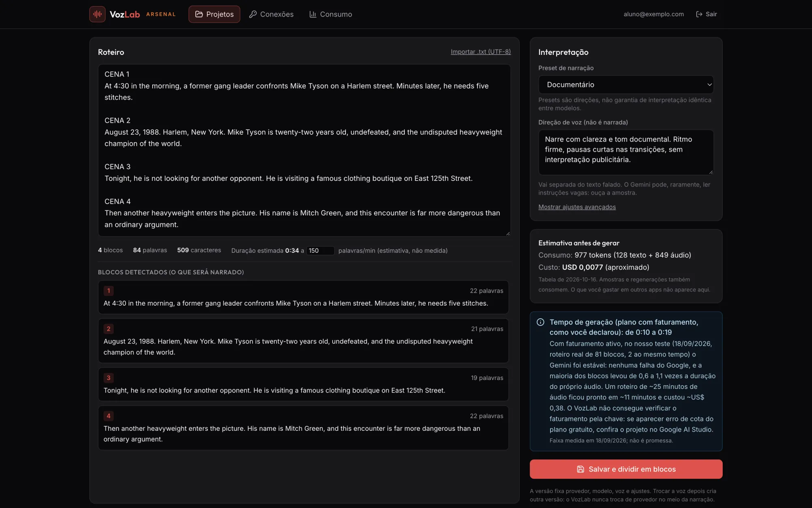The height and width of the screenshot is (508, 812).
Task: Click the ARSENAL label in header
Action: tap(161, 14)
